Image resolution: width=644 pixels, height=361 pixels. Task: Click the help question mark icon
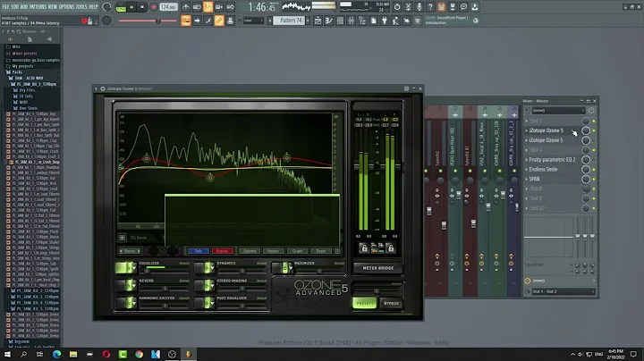click(x=430, y=7)
